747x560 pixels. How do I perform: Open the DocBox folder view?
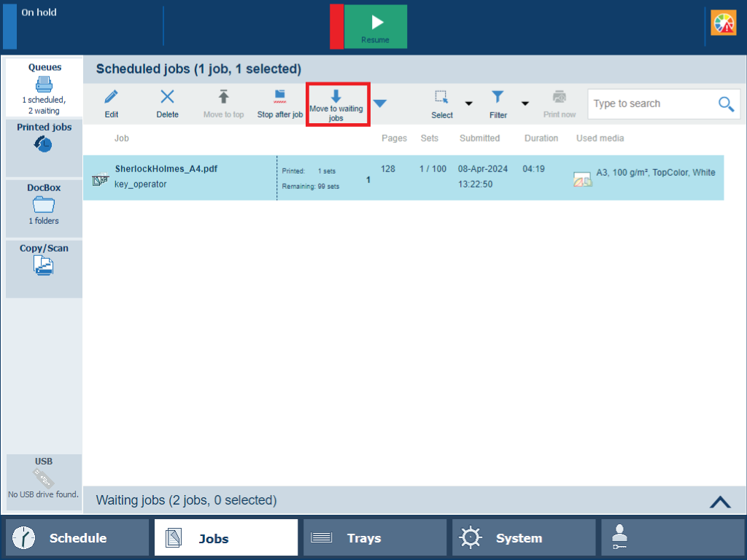44,203
